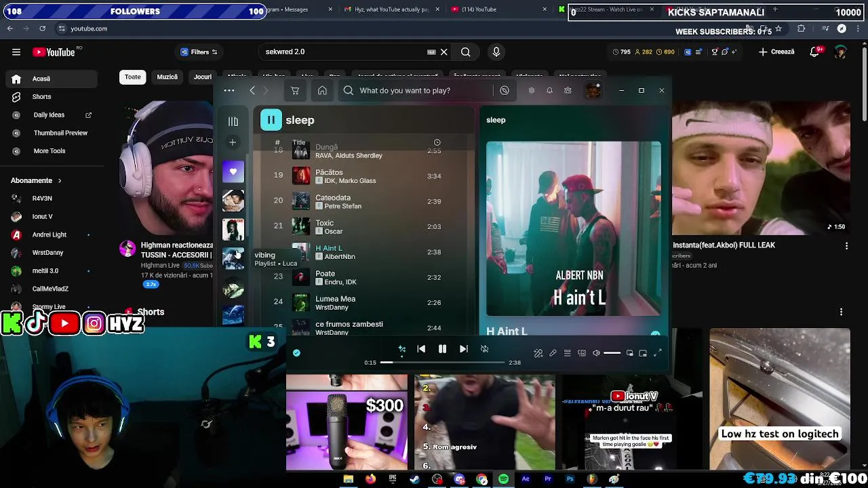Open Shorts in YouTube sidebar
The width and height of the screenshot is (868, 488).
[x=50, y=97]
